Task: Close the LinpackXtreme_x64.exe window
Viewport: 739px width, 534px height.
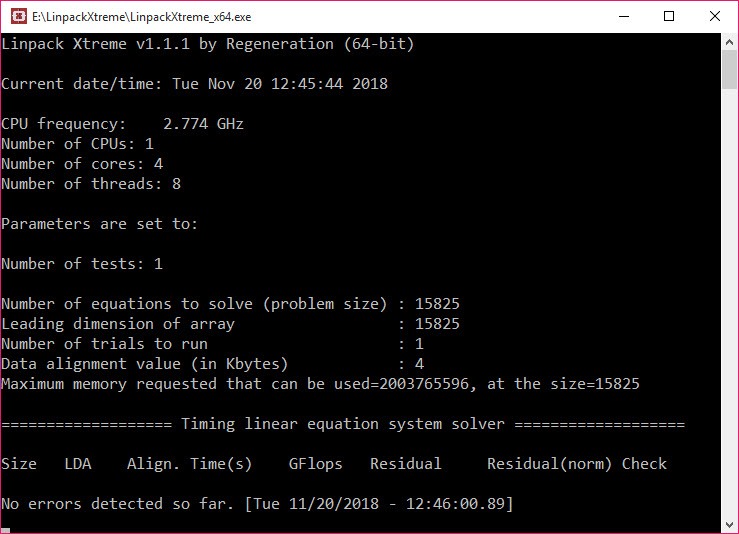Action: [714, 16]
